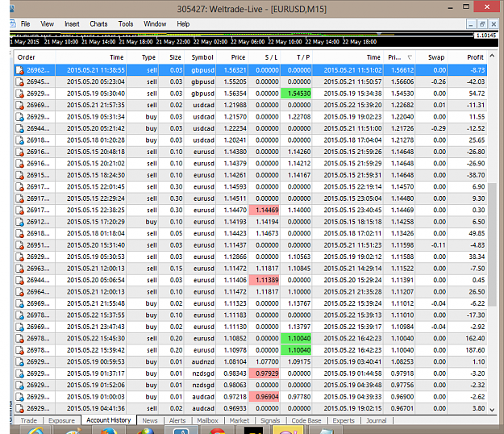Click the order icon of the usdcad -11.31 row
Viewport: 504px width, 434px height.
20,105
